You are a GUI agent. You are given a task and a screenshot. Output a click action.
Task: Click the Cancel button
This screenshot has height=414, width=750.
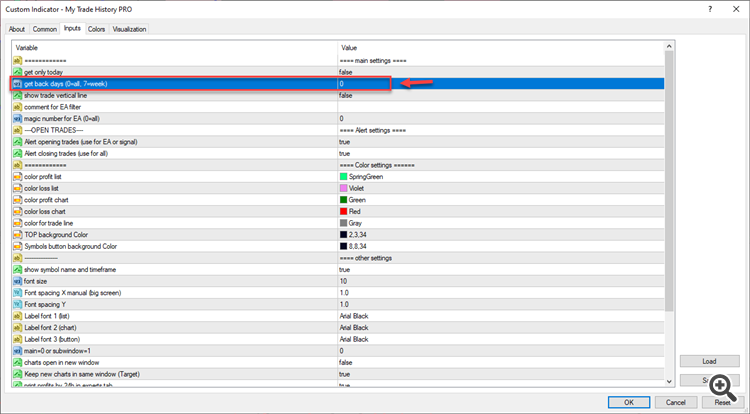675,402
